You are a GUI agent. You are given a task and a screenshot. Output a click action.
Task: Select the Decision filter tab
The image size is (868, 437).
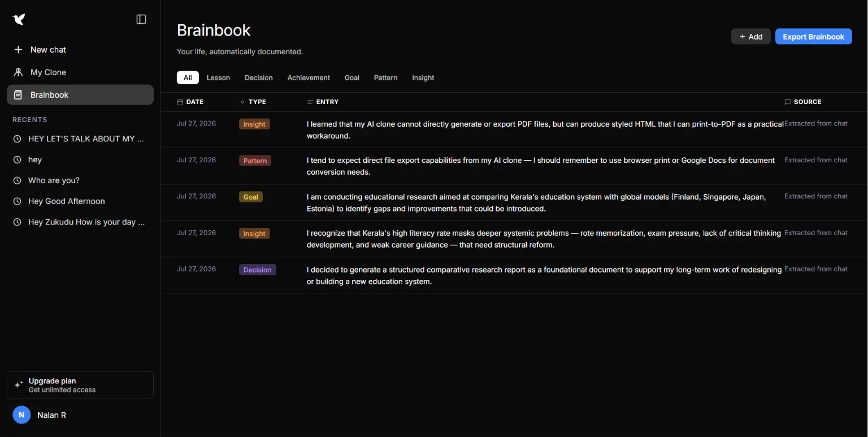click(259, 77)
